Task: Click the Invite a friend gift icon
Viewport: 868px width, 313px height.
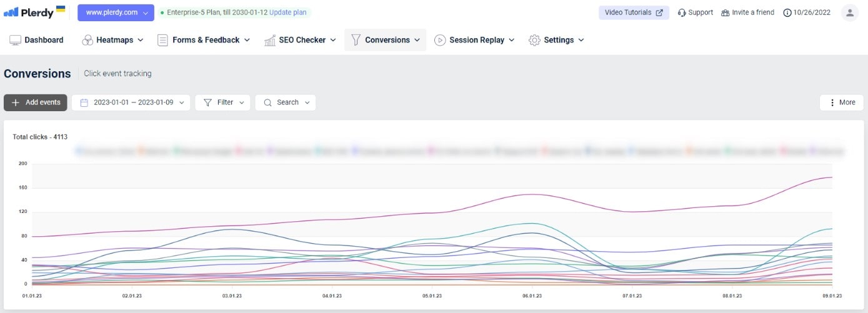Action: 725,12
